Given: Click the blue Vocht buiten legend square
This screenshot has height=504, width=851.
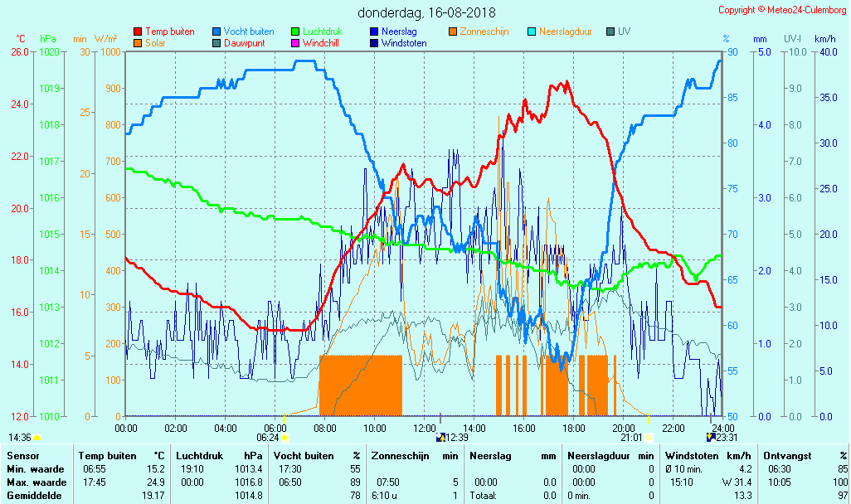Looking at the screenshot, I should (x=216, y=31).
